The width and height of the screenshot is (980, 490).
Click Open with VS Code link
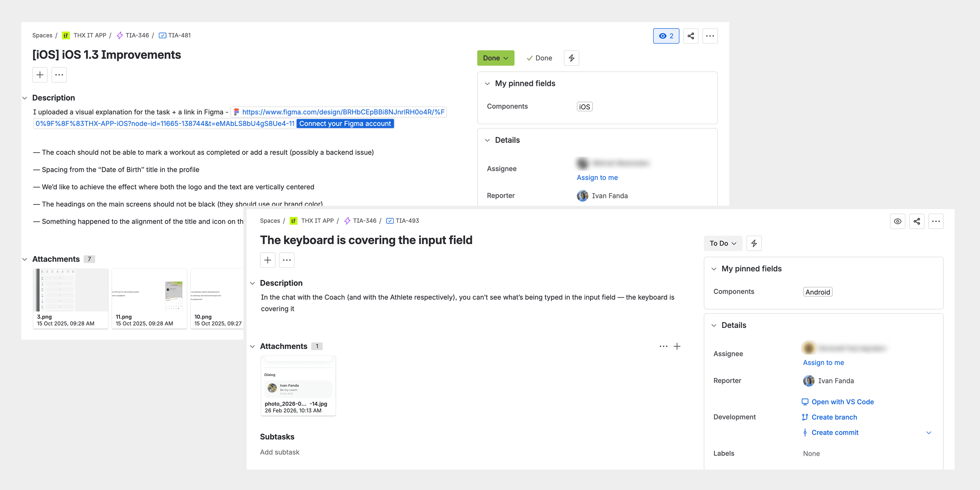pos(842,402)
